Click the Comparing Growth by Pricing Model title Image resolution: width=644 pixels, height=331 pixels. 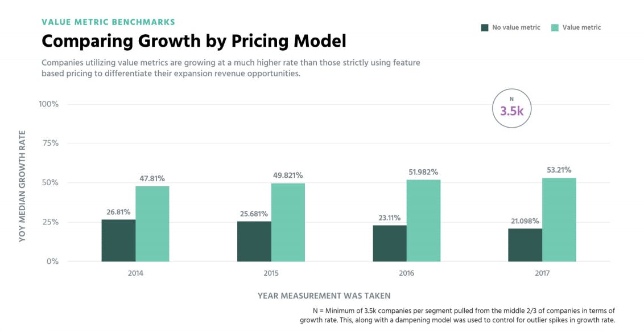pos(194,41)
